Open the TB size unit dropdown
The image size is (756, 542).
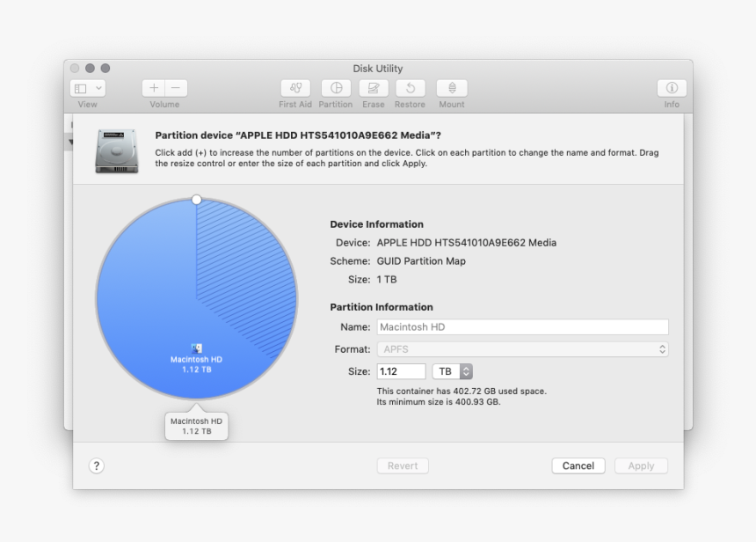pyautogui.click(x=452, y=371)
